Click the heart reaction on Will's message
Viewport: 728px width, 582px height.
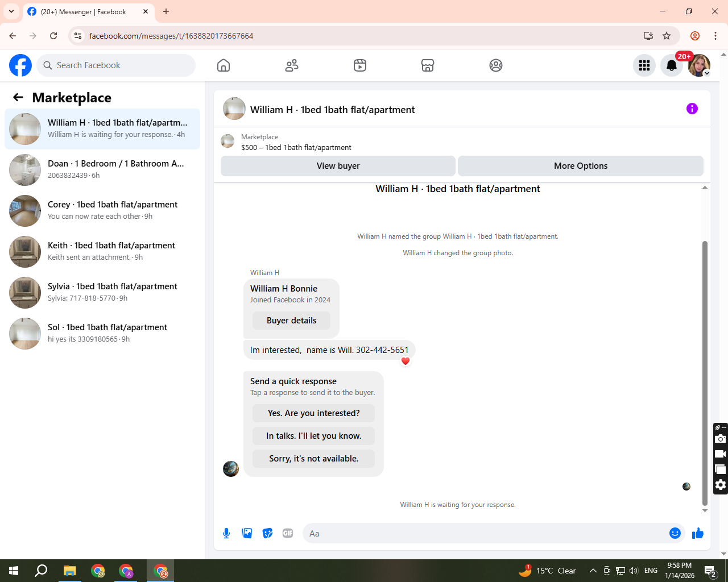406,361
